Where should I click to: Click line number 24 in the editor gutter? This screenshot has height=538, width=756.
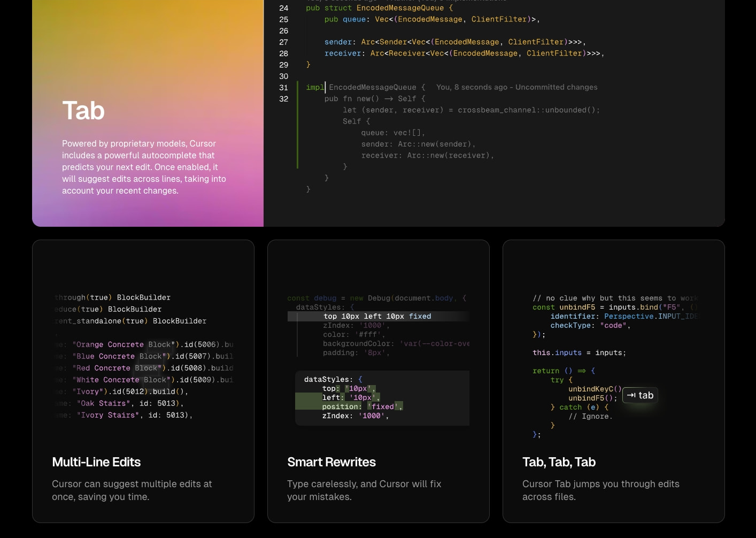[x=284, y=8]
